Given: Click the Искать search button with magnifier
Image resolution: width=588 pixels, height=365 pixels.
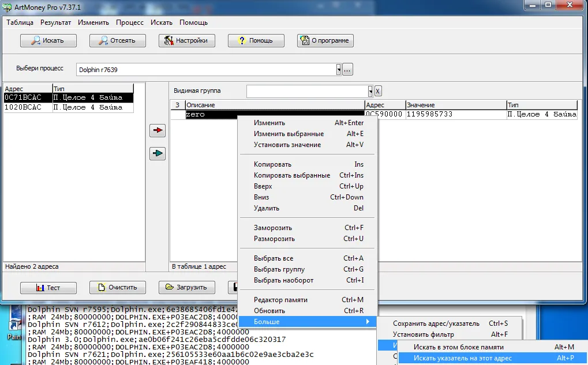Looking at the screenshot, I should pos(48,40).
